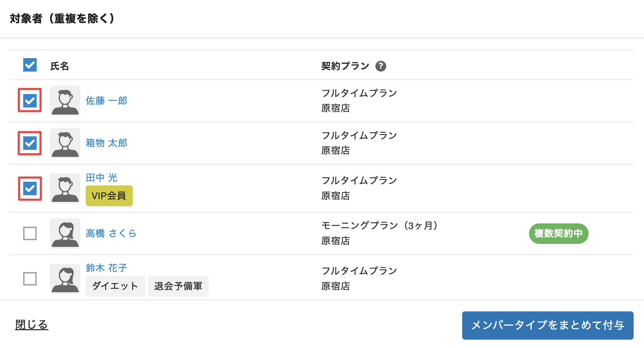Open 佐藤 一郎's member profile link

pyautogui.click(x=106, y=101)
